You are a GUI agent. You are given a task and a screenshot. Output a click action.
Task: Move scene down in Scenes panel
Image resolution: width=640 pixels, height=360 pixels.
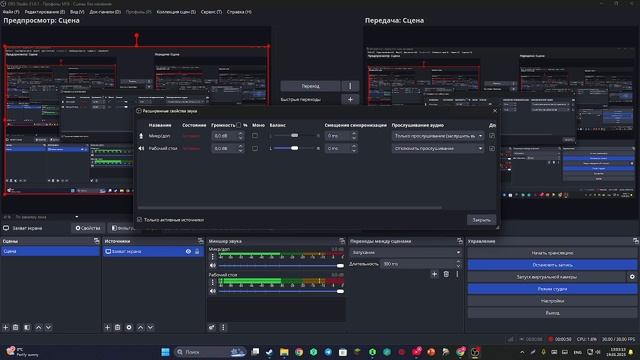click(x=48, y=327)
